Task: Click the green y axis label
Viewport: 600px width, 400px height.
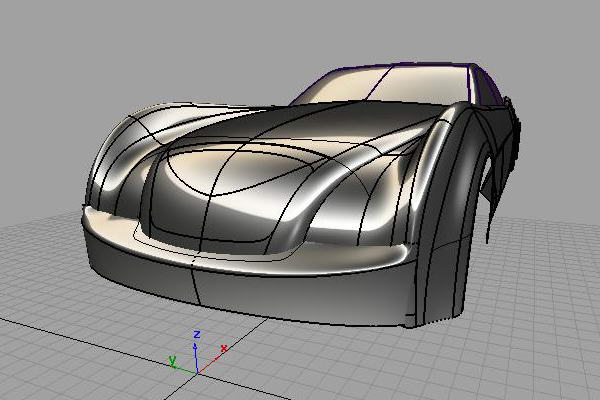Action: (x=173, y=360)
